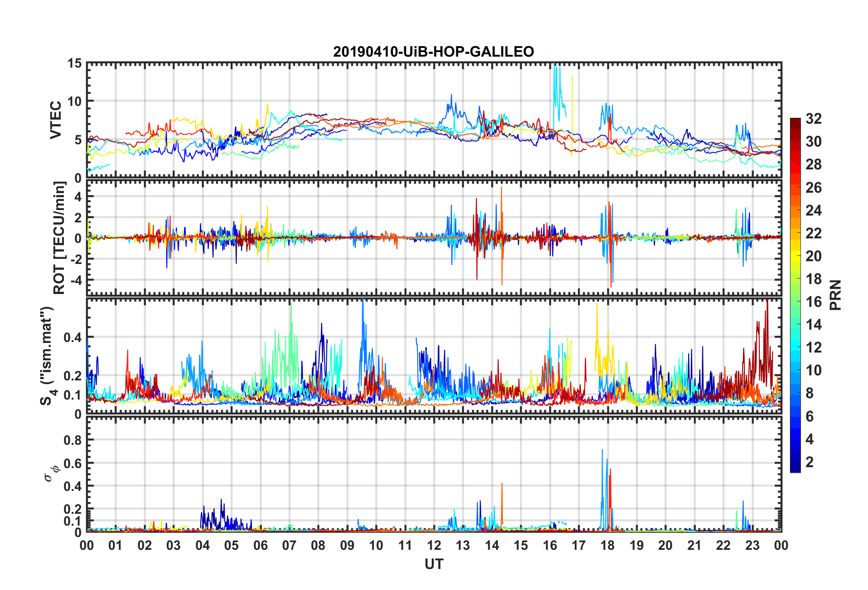Click x-axis tick label 18
868x590 pixels.
coord(607,545)
